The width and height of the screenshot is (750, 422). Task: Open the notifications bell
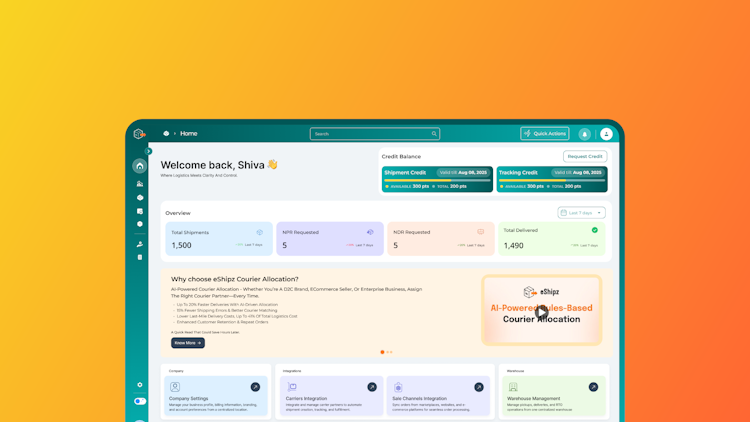coord(585,134)
